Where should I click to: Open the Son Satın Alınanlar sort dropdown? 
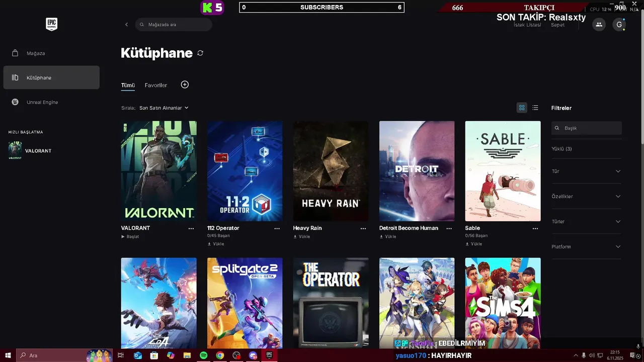click(164, 108)
